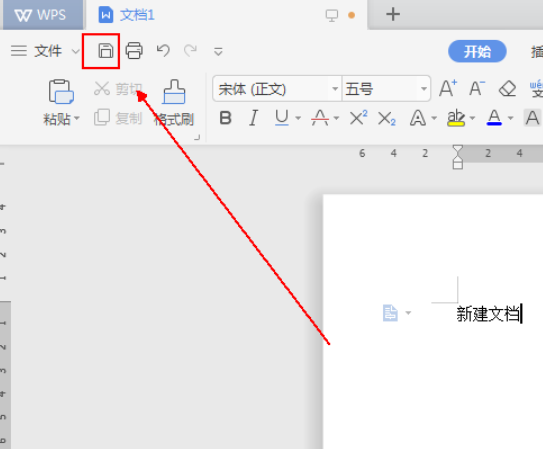Expand the underline style dropdown arrow
Image resolution: width=543 pixels, height=449 pixels.
[298, 118]
